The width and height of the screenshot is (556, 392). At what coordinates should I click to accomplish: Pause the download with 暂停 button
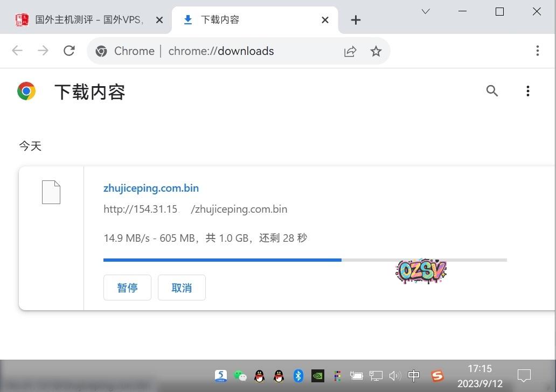(127, 288)
